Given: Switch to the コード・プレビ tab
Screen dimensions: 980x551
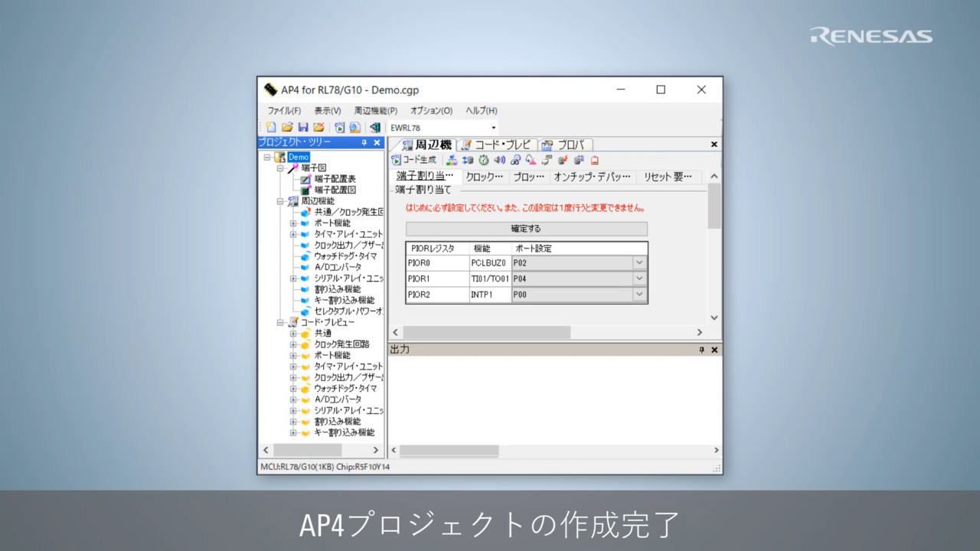Looking at the screenshot, I should point(497,145).
